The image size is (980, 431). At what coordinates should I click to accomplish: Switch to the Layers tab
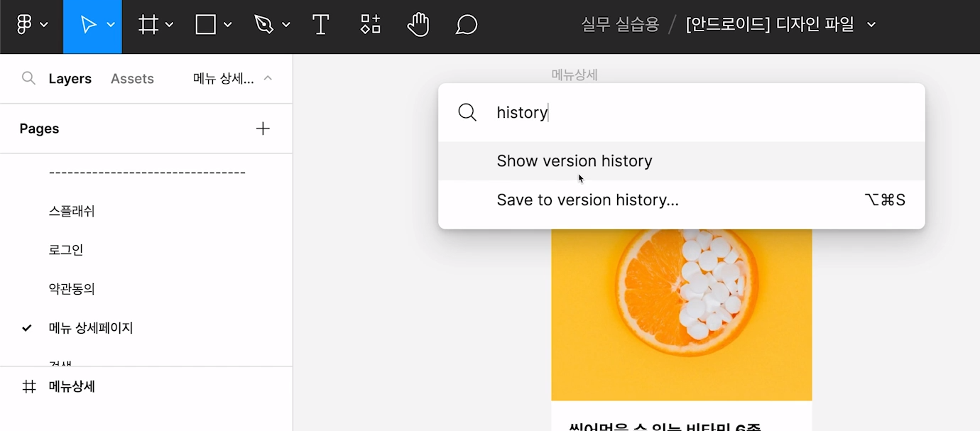70,79
